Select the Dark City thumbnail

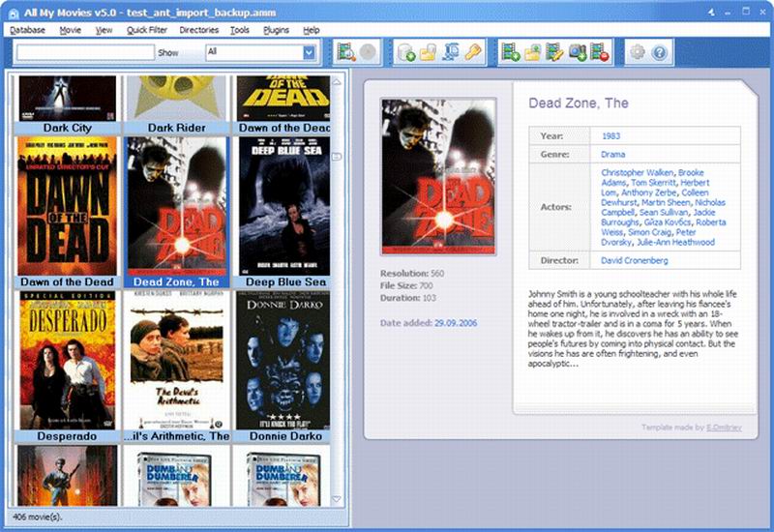tap(67, 104)
